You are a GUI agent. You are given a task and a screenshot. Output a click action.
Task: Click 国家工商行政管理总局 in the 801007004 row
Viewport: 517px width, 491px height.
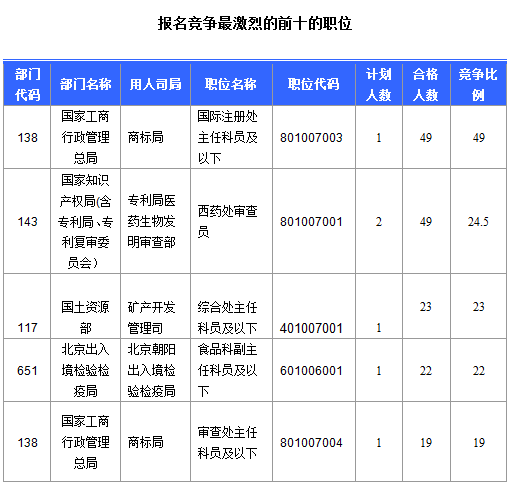85,442
